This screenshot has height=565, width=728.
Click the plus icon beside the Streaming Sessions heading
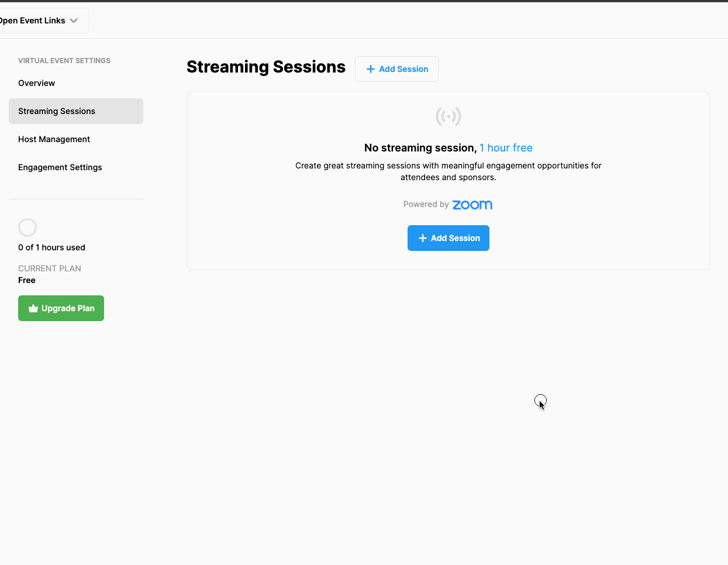tap(370, 69)
